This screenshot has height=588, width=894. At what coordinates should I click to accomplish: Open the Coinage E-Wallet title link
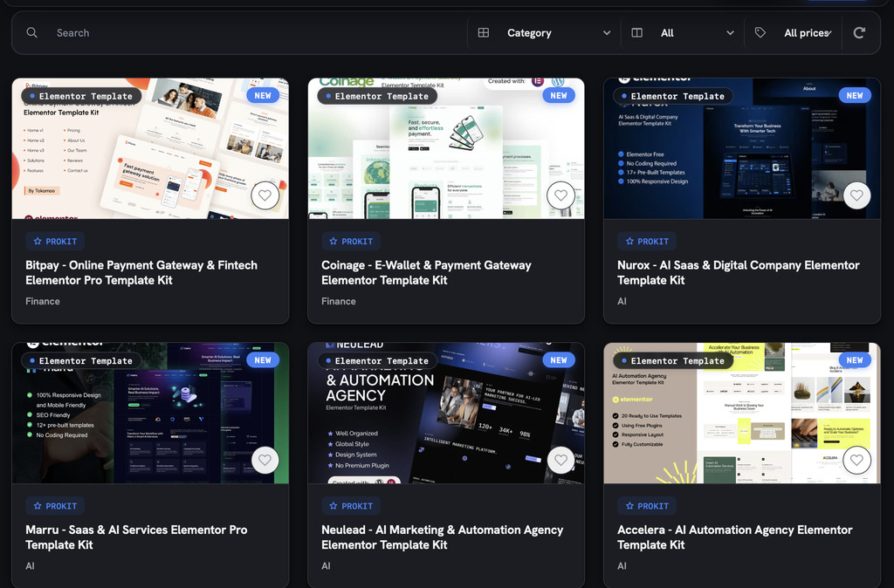coord(426,273)
